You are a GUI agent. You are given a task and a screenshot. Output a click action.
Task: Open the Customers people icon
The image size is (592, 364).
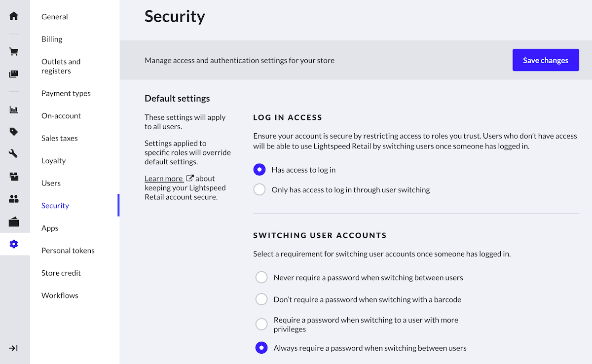pyautogui.click(x=14, y=199)
